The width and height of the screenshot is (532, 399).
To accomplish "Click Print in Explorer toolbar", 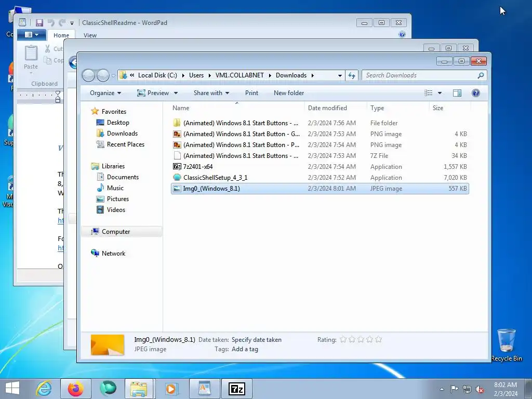I will tap(251, 93).
